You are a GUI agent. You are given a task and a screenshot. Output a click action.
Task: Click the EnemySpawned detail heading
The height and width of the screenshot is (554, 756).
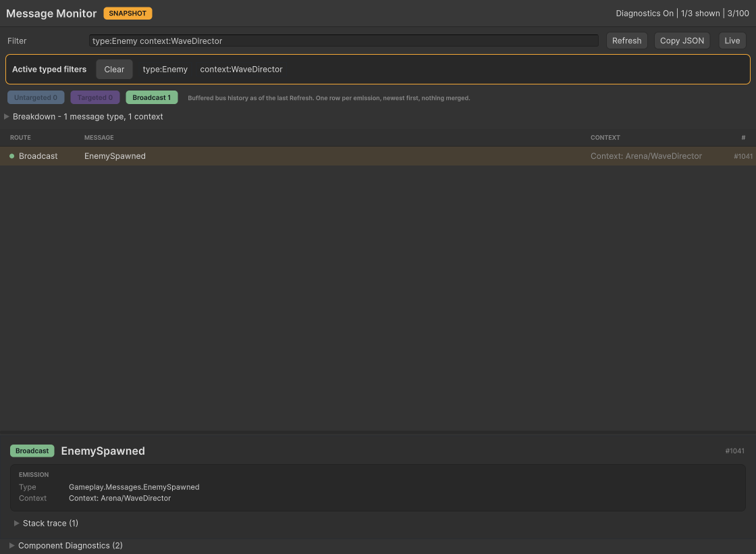103,451
